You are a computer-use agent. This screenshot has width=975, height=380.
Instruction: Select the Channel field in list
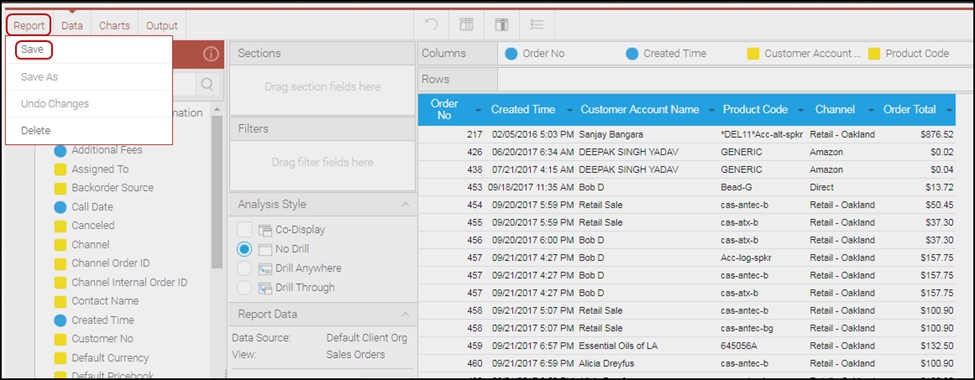click(x=90, y=244)
